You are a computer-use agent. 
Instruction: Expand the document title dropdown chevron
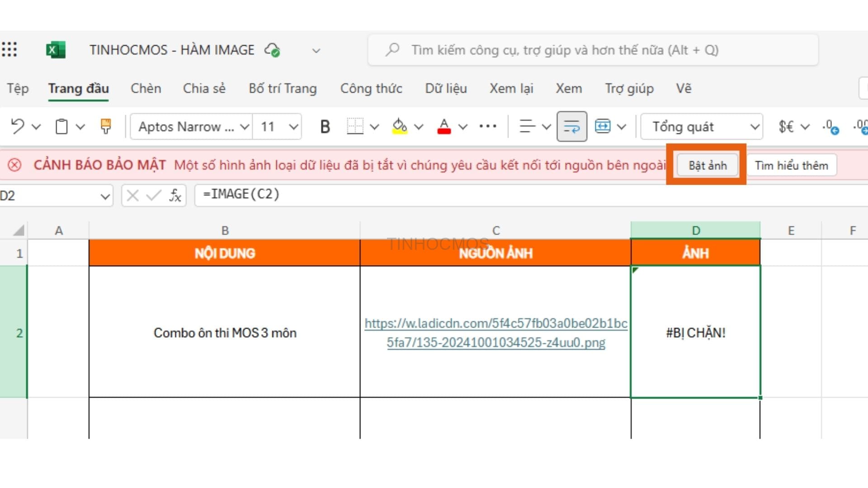point(316,51)
